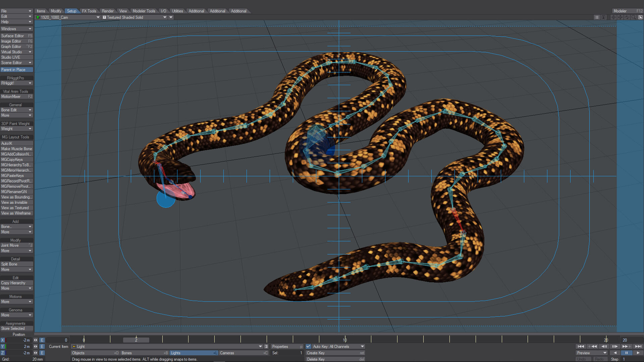Open the Modeler Tools tab
The height and width of the screenshot is (362, 644).
click(x=144, y=11)
